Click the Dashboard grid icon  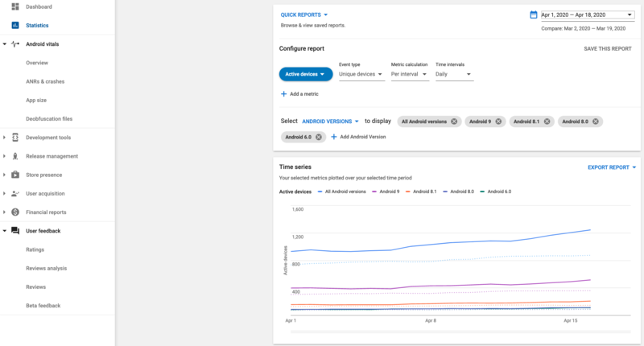pos(15,6)
